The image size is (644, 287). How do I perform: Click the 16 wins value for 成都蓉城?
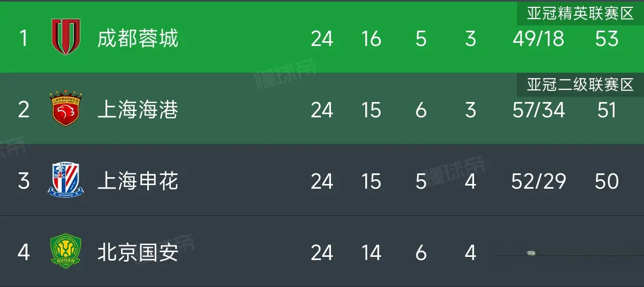coord(371,39)
